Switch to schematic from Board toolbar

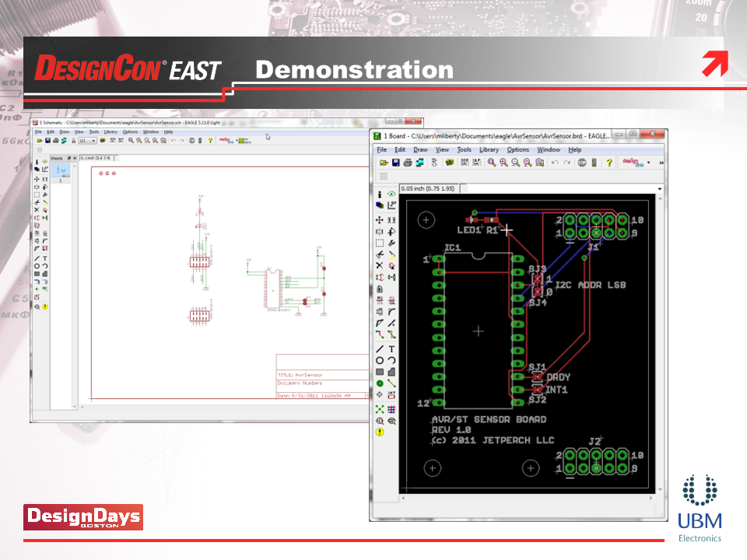coord(434,163)
